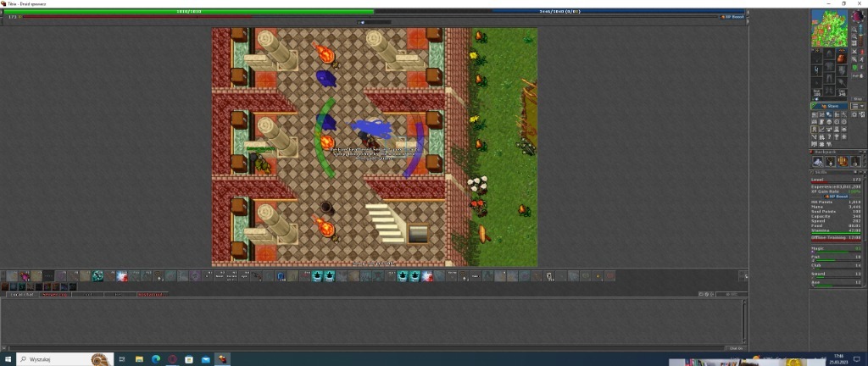Click the Offline Training row
This screenshot has height=366, width=868.
(x=836, y=237)
